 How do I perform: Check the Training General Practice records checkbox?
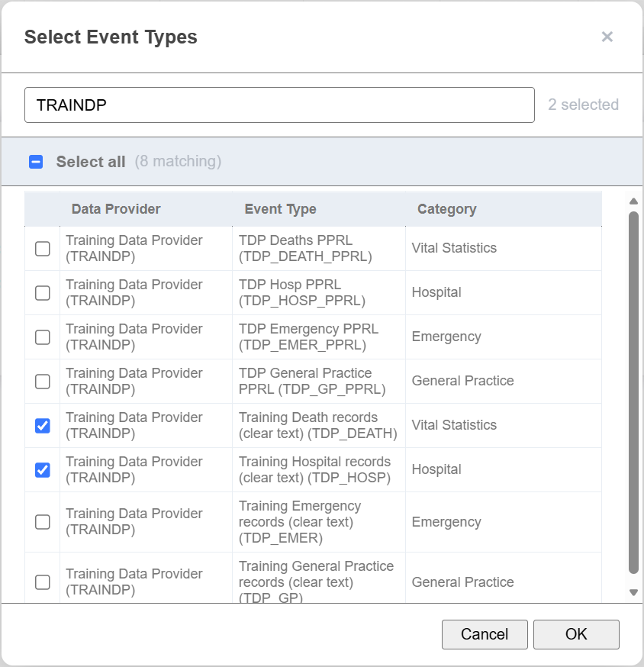(x=43, y=582)
